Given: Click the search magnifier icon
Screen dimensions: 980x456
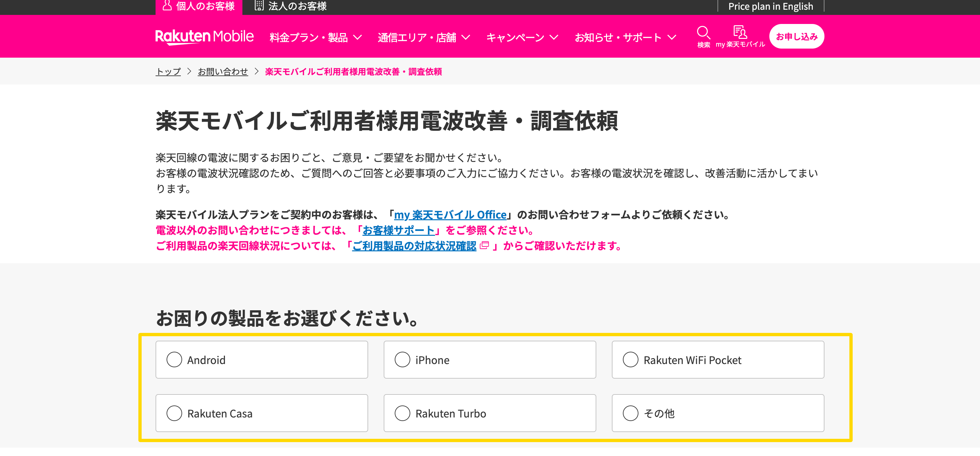Looking at the screenshot, I should pyautogui.click(x=704, y=33).
